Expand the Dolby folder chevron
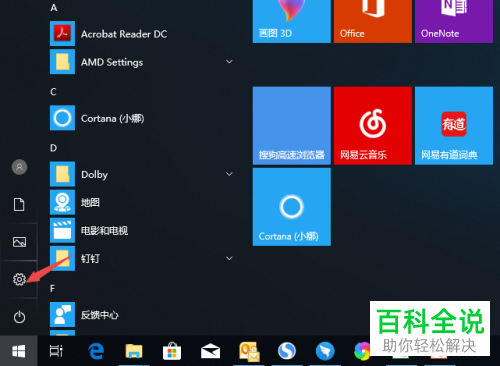This screenshot has width=500, height=366. pyautogui.click(x=229, y=174)
